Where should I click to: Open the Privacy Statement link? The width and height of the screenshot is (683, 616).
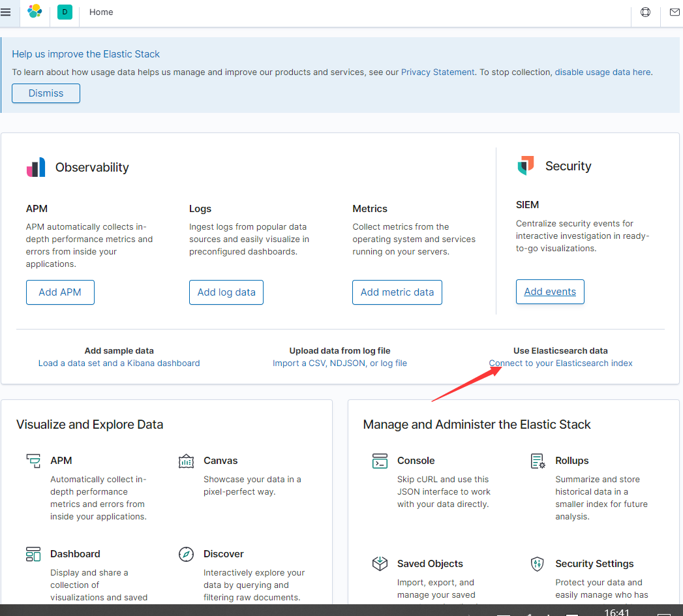click(438, 72)
